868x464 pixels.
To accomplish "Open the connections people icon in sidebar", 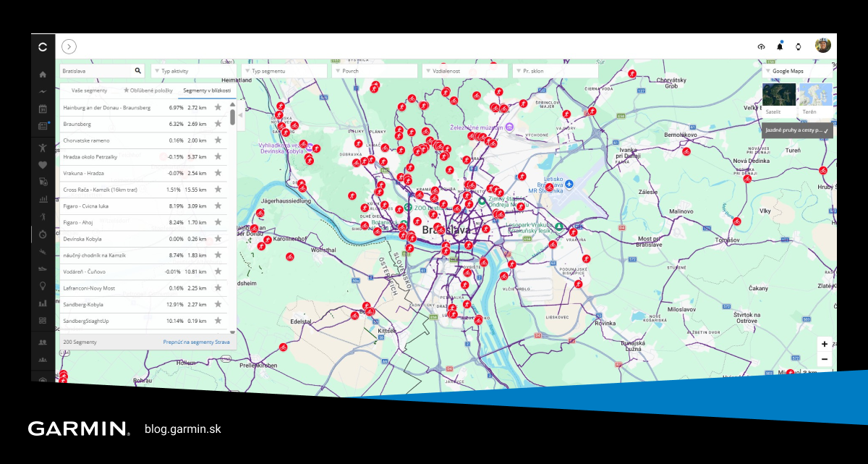I will point(43,342).
